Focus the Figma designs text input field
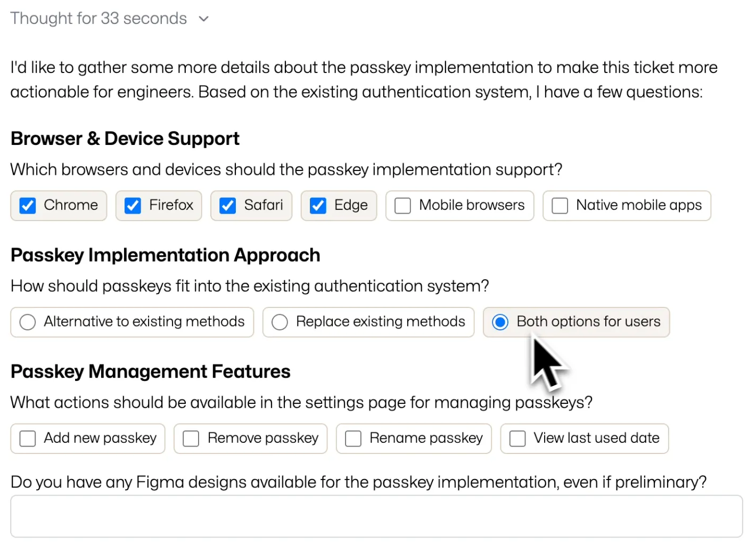The width and height of the screenshot is (756, 552). tap(376, 516)
